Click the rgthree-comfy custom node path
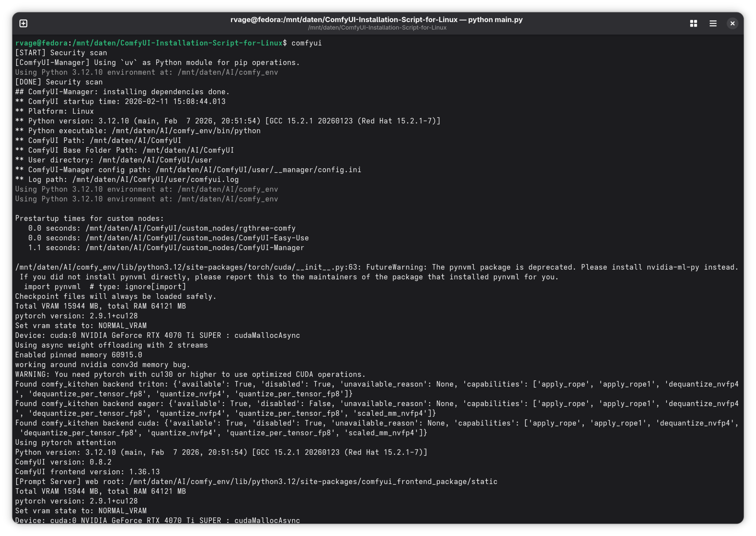This screenshot has width=756, height=536. pos(190,228)
